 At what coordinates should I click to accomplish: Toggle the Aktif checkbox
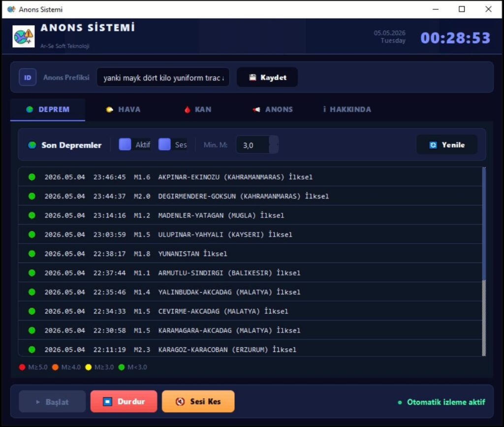click(125, 145)
